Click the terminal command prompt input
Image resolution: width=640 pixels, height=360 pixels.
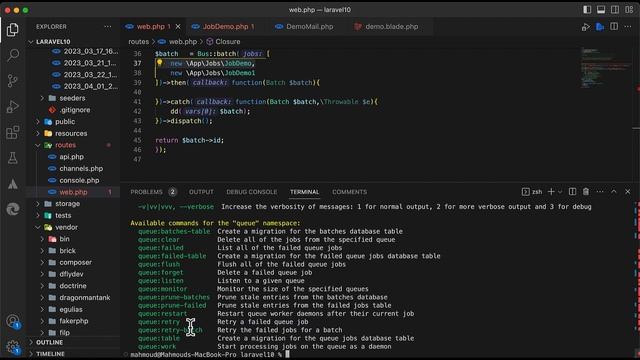coord(288,355)
